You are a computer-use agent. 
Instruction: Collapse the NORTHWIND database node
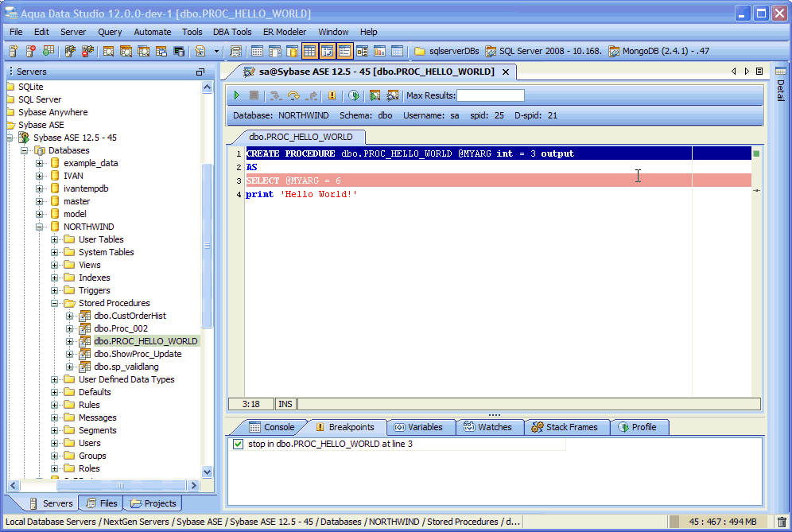[40, 227]
